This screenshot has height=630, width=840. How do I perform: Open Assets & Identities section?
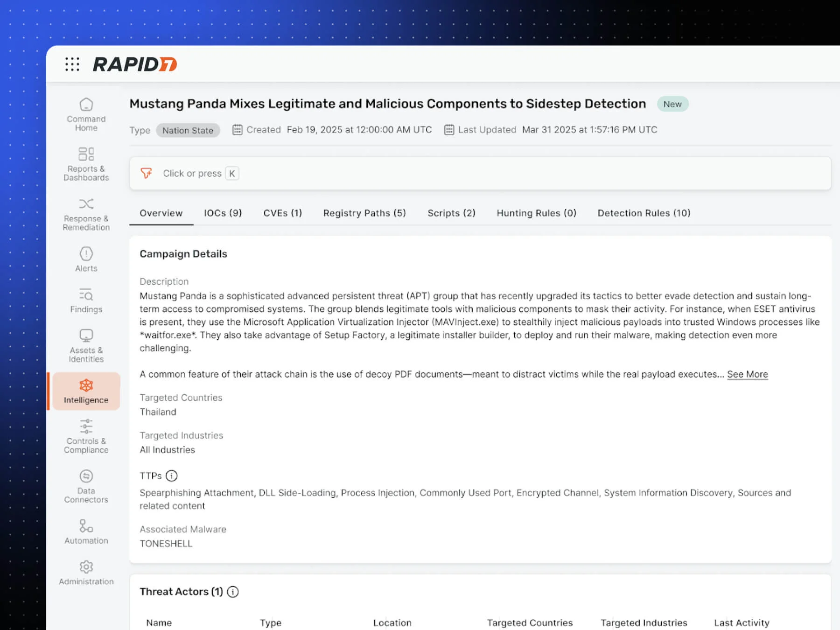pos(86,346)
